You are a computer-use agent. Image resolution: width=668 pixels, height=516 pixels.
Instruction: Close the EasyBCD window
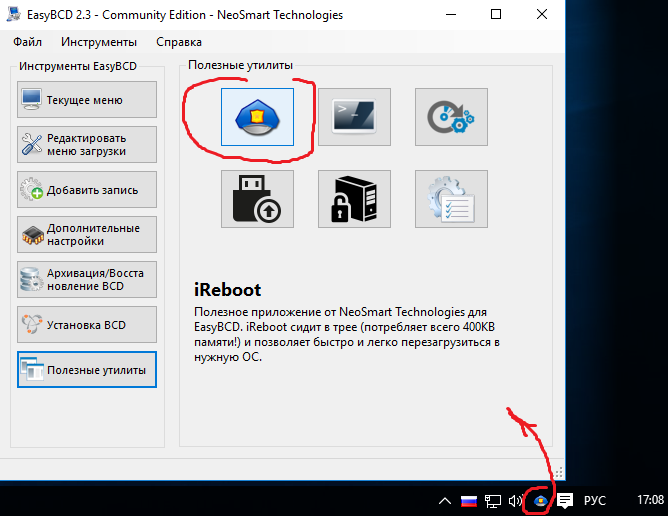pyautogui.click(x=542, y=14)
